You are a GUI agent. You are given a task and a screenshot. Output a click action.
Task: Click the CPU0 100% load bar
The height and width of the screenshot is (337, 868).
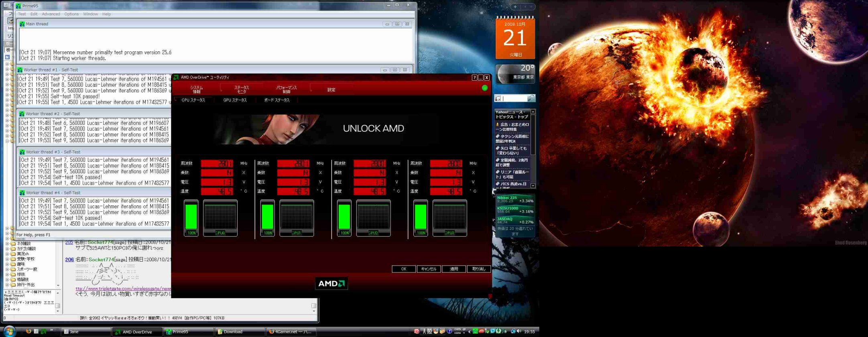191,218
